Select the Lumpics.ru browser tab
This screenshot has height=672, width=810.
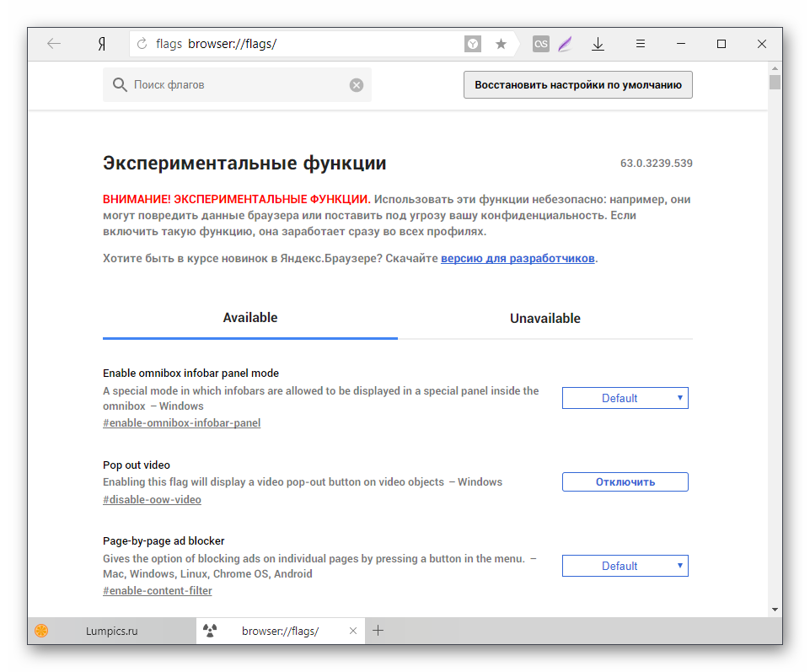pyautogui.click(x=110, y=631)
